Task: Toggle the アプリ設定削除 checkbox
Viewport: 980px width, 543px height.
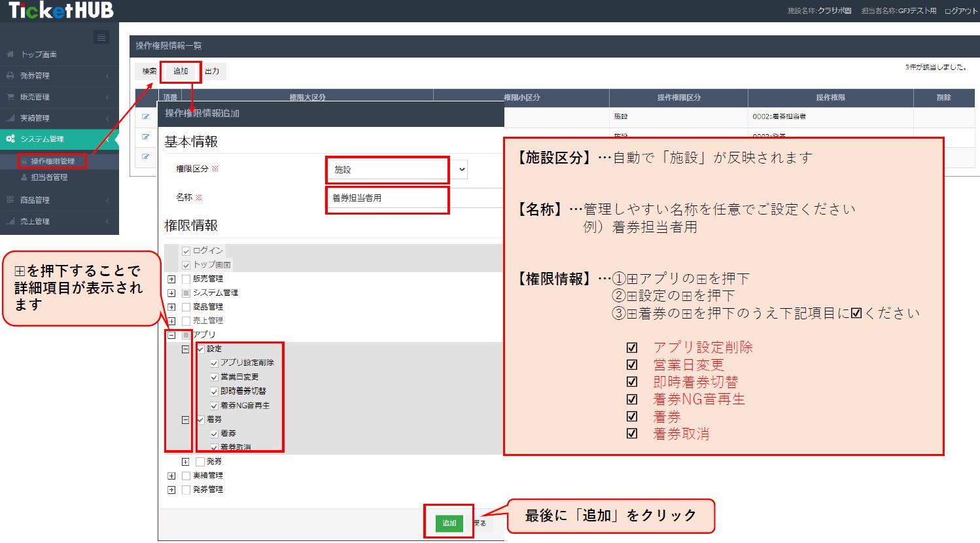Action: [214, 363]
